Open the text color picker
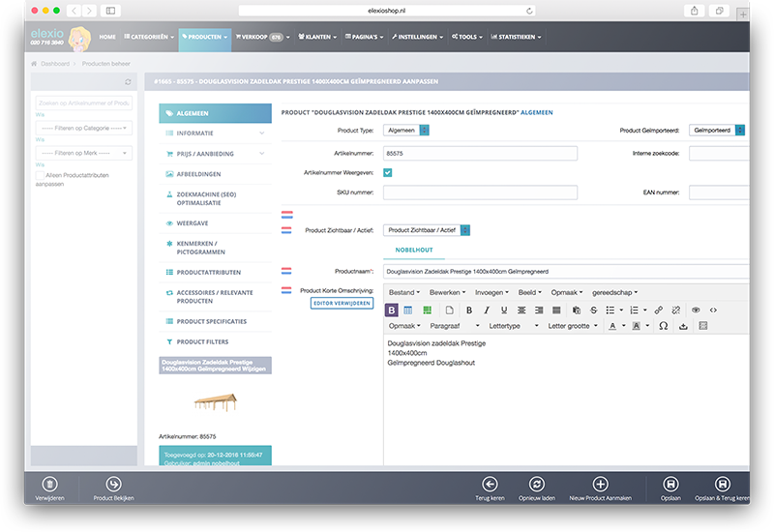The height and width of the screenshot is (532, 774). tap(612, 326)
